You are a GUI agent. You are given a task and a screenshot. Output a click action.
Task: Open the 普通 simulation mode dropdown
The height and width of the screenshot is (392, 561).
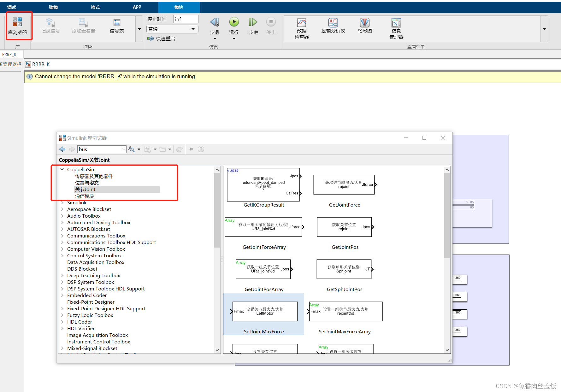point(172,29)
